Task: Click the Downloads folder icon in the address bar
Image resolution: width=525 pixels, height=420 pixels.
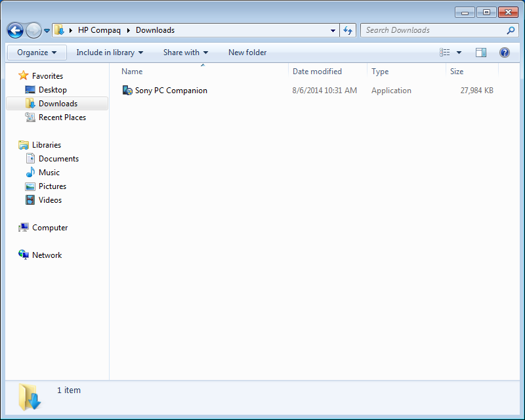Action: [59, 30]
